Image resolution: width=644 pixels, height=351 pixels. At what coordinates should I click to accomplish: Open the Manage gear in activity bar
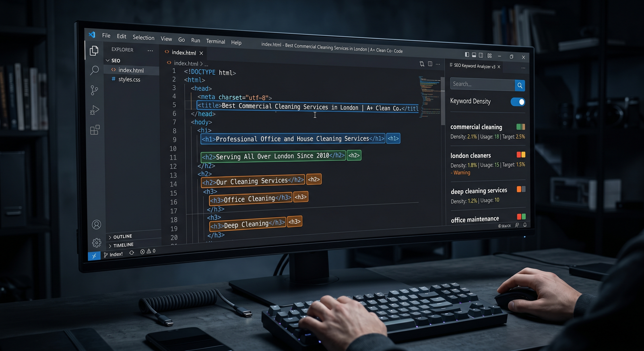tap(97, 242)
